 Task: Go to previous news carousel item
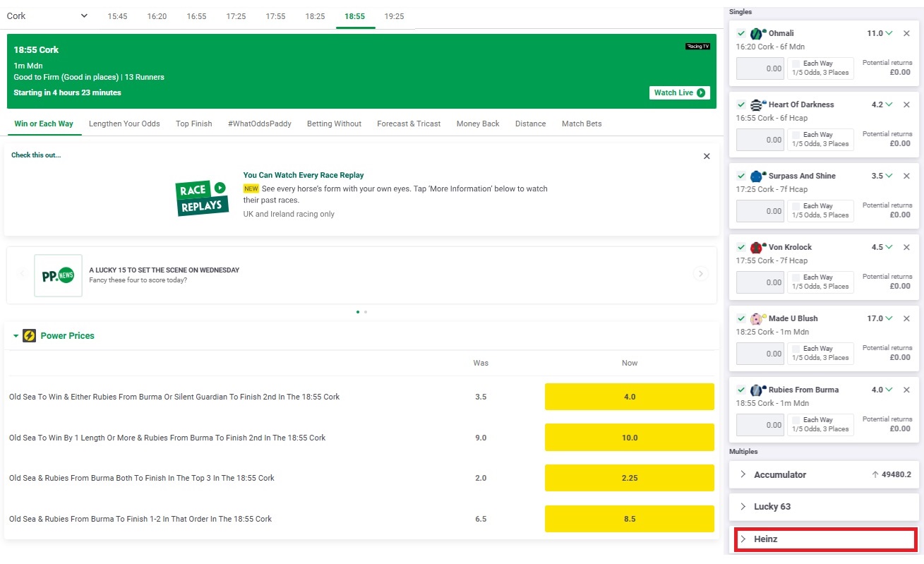[x=22, y=273]
